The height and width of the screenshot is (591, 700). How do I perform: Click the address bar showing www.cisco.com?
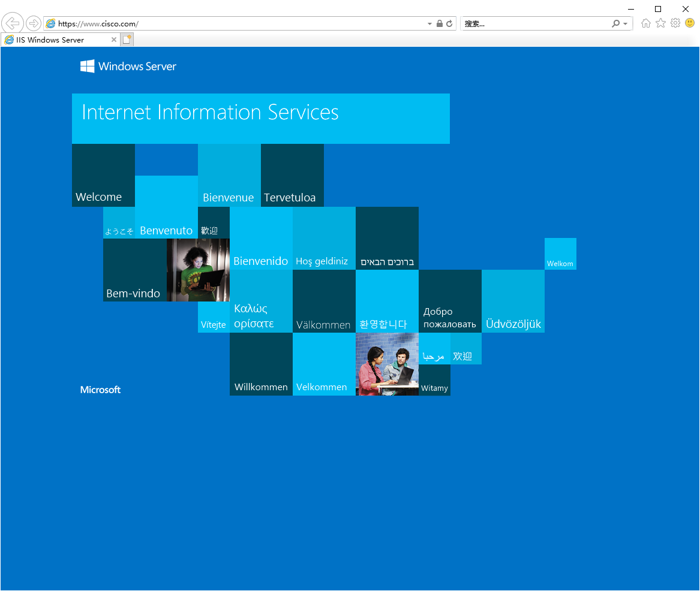(x=236, y=23)
